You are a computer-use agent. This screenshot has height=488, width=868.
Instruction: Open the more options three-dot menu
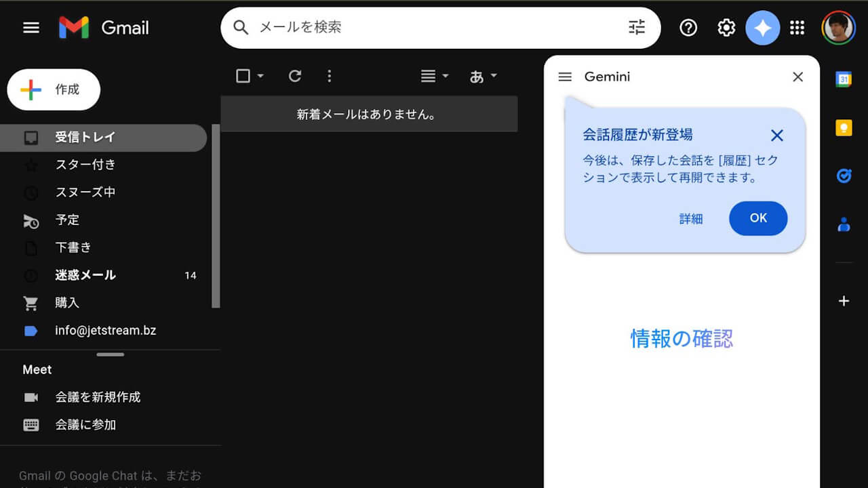pyautogui.click(x=330, y=76)
